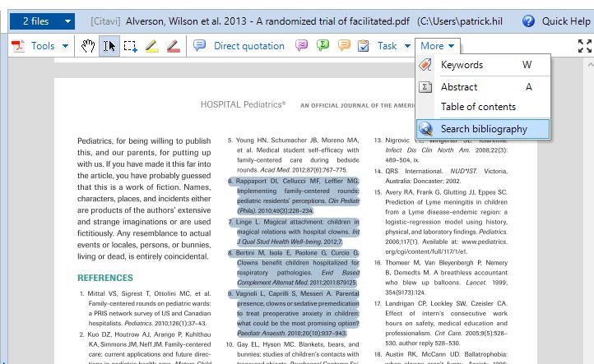Viewport: 594px width, 364px height.
Task: Click reference 16 Thomeer M entry
Action: (x=441, y=278)
